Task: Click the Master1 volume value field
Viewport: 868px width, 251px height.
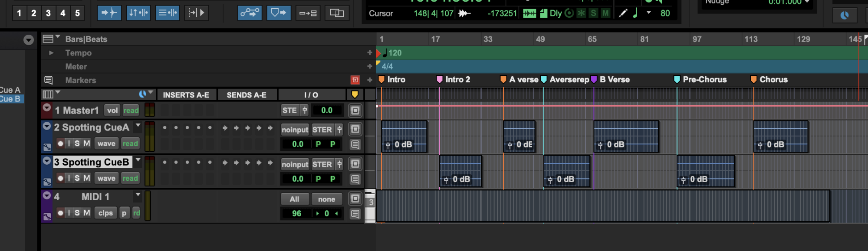Action: [326, 111]
